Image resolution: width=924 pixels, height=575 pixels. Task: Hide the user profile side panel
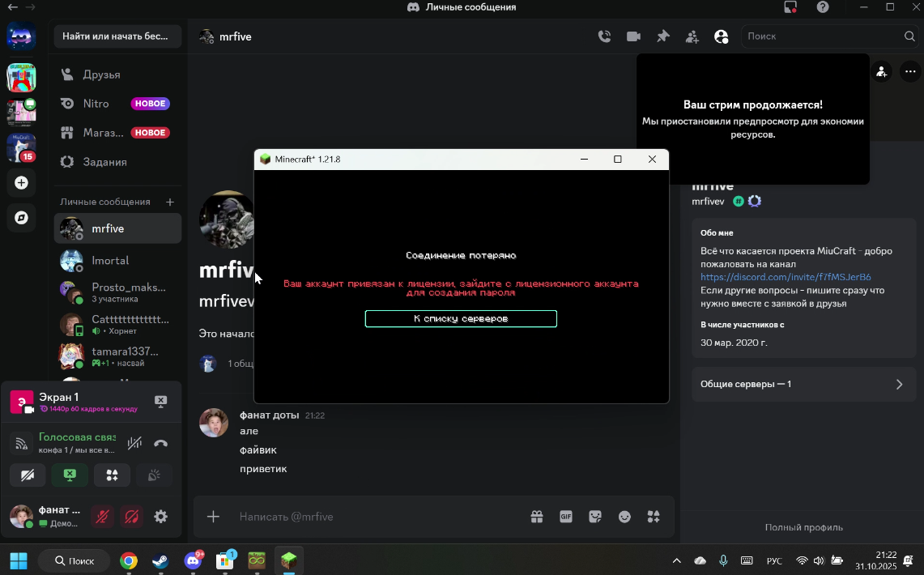coord(721,36)
